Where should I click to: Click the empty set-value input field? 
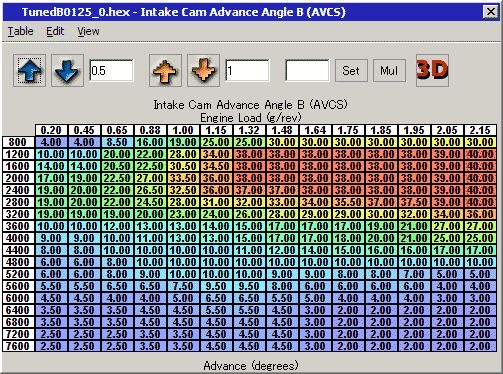pyautogui.click(x=307, y=71)
